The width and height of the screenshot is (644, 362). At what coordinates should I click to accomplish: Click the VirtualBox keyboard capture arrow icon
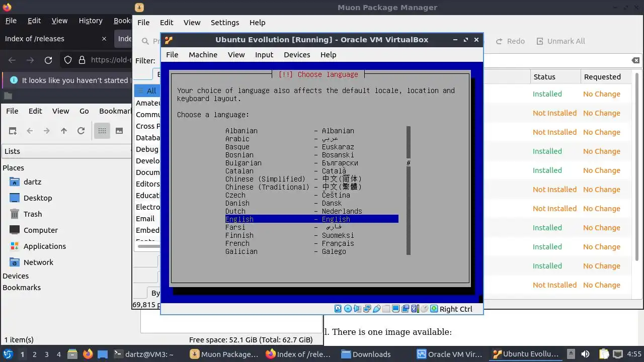coord(434,309)
